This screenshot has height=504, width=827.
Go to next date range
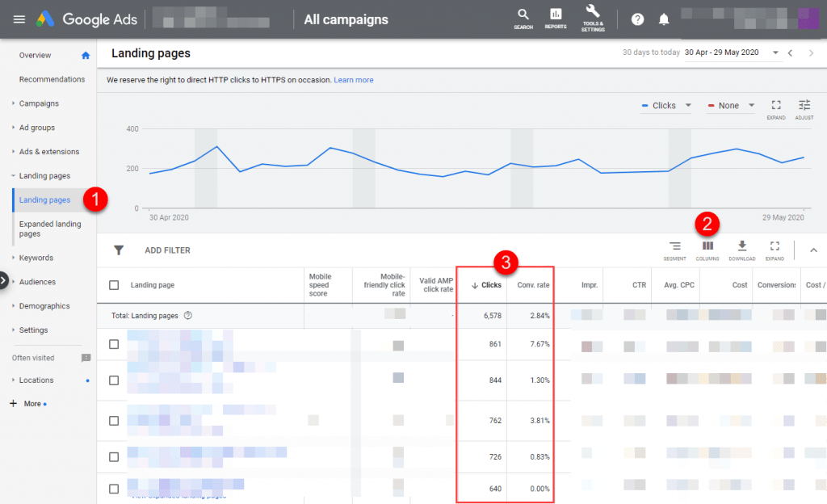point(811,52)
